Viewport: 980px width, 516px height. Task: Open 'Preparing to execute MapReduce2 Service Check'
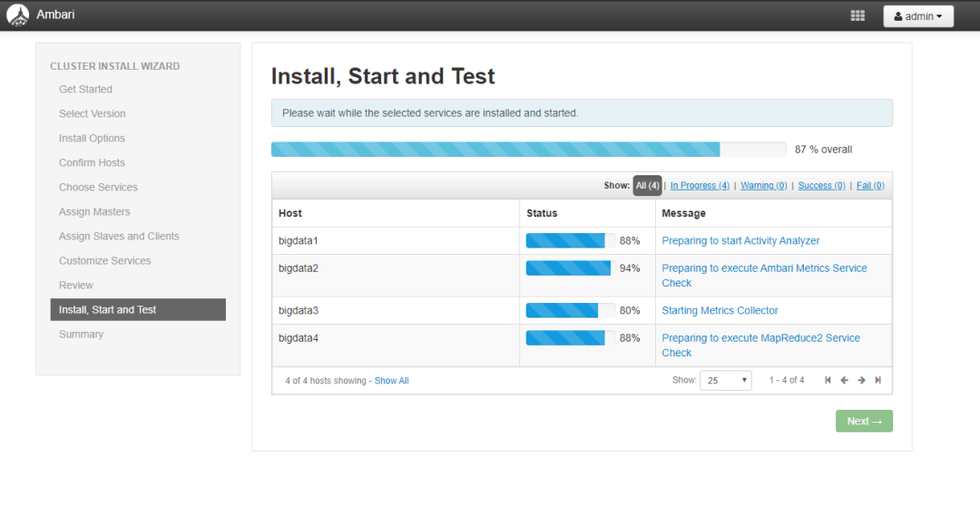[x=760, y=346]
